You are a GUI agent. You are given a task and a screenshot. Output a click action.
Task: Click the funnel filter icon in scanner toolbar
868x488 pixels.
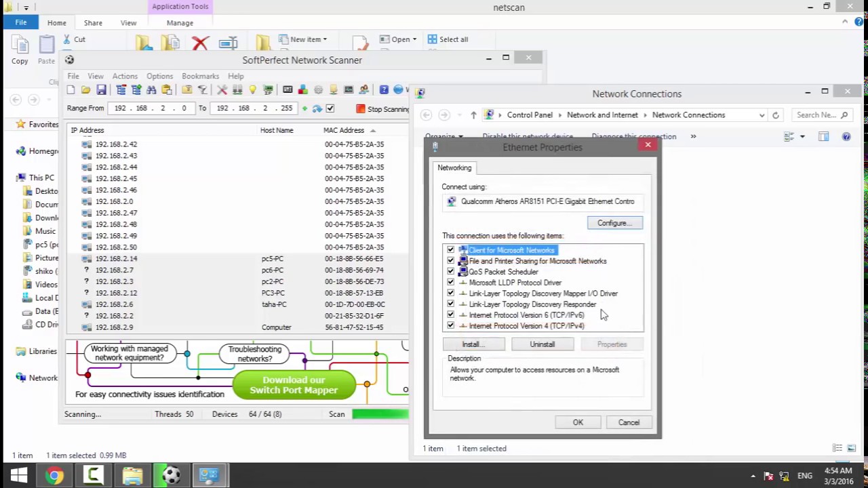pos(202,90)
